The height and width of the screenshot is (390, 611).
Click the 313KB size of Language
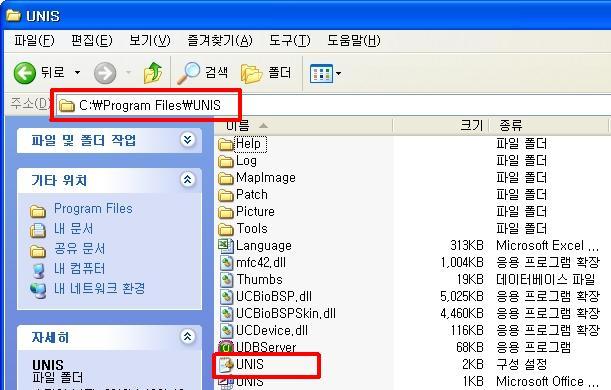pyautogui.click(x=467, y=245)
